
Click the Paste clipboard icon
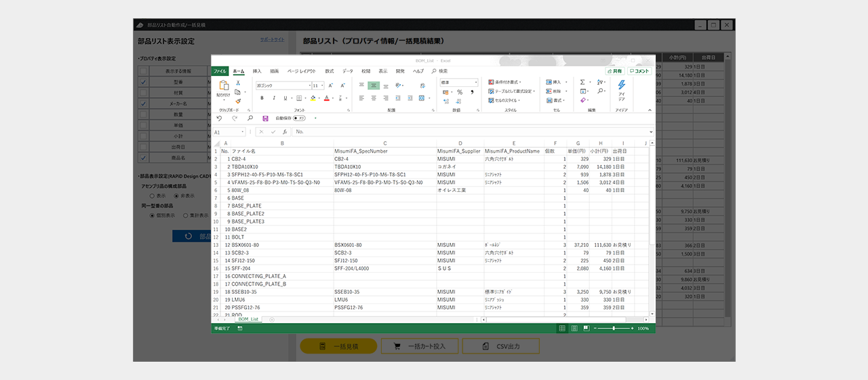click(223, 86)
